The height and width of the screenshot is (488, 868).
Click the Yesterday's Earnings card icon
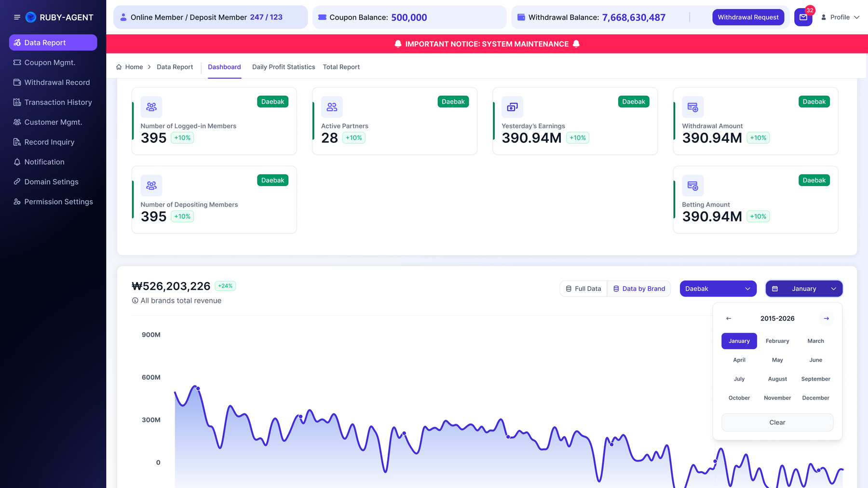pos(512,107)
